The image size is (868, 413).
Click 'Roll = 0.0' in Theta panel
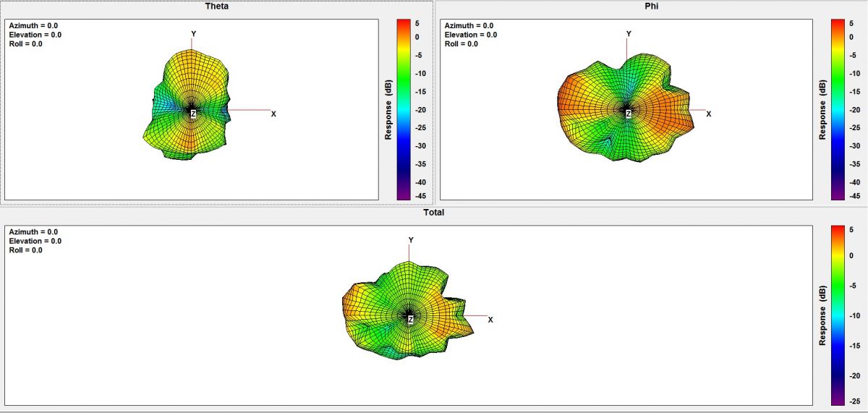(25, 44)
